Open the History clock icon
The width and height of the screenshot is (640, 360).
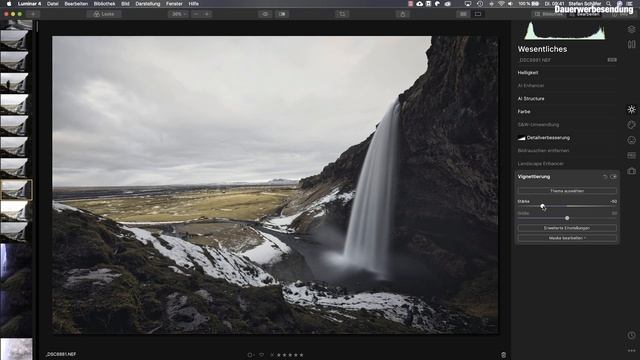coord(631,335)
